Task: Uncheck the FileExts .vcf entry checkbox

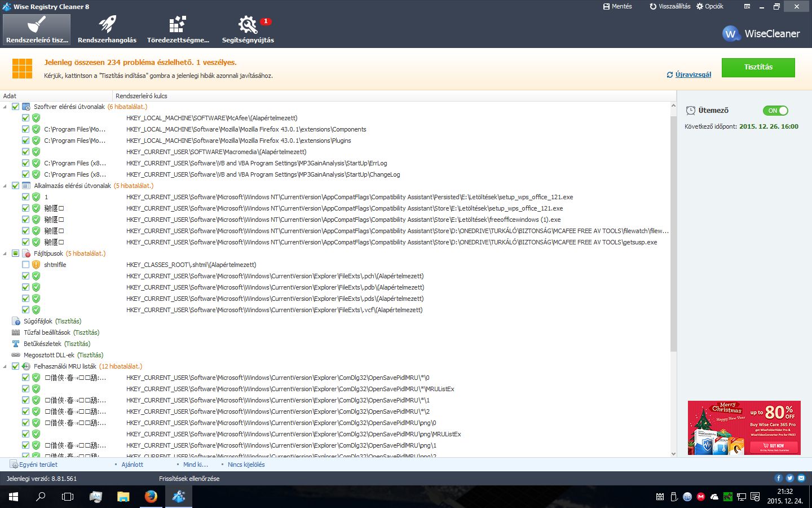Action: click(26, 310)
